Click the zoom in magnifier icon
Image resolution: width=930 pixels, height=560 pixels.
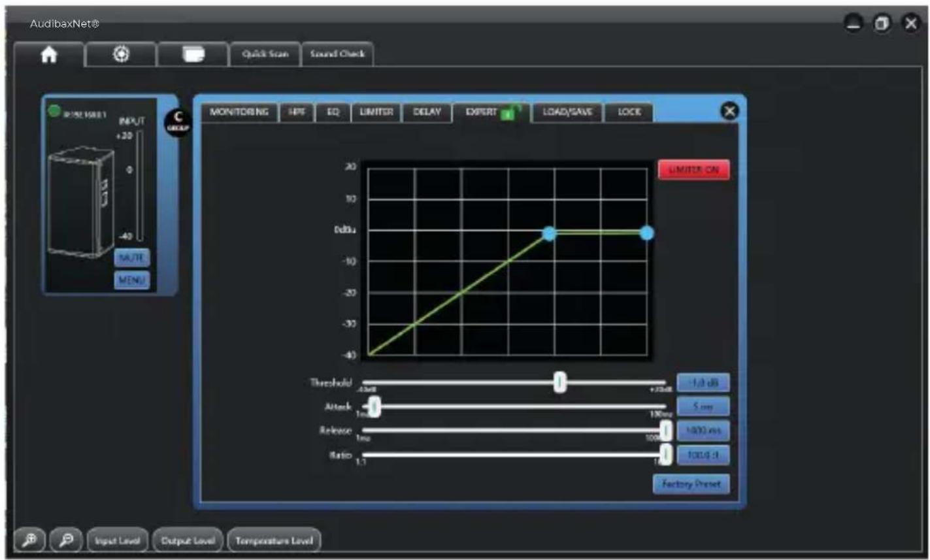[x=31, y=540]
